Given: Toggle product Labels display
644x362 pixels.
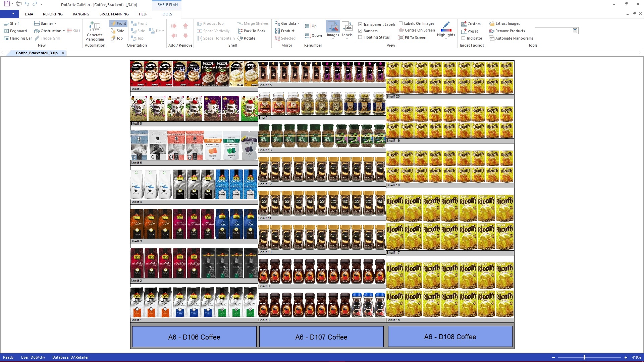Looking at the screenshot, I should coord(347,29).
